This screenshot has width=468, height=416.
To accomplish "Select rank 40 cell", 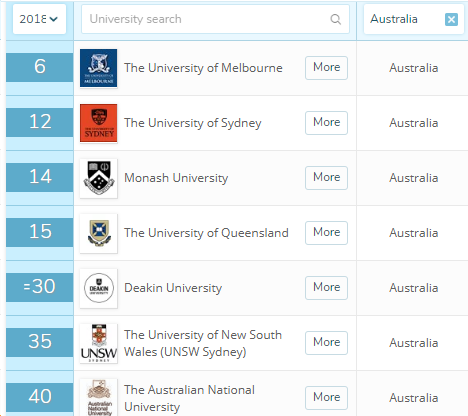I will tap(40, 397).
